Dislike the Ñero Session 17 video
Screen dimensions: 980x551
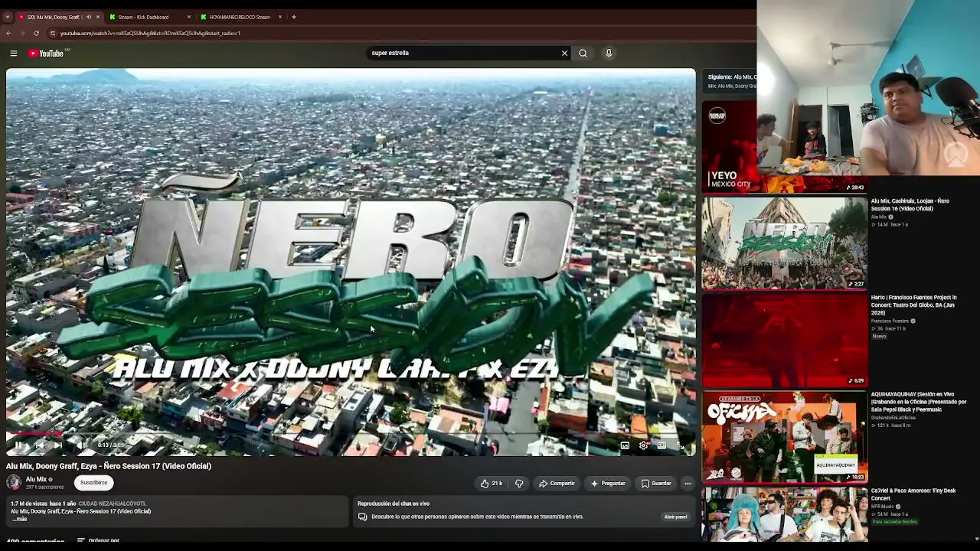(519, 484)
